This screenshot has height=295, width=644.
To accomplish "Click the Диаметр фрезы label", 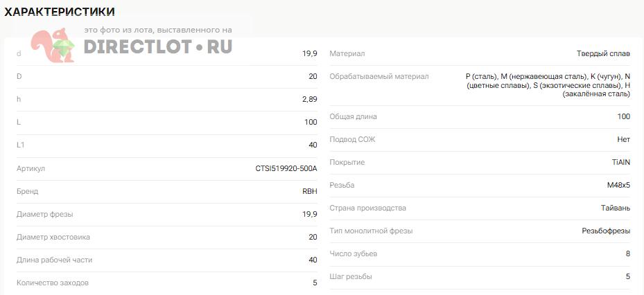I will tap(44, 214).
